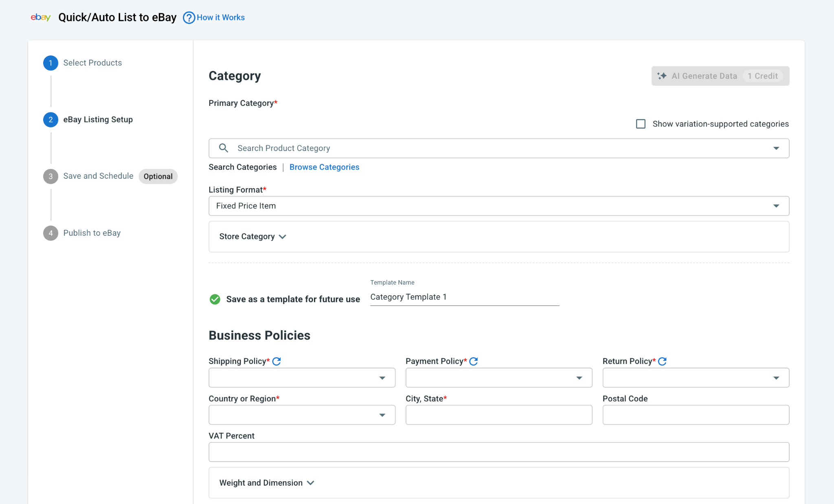Click the Template Name input field

(465, 297)
